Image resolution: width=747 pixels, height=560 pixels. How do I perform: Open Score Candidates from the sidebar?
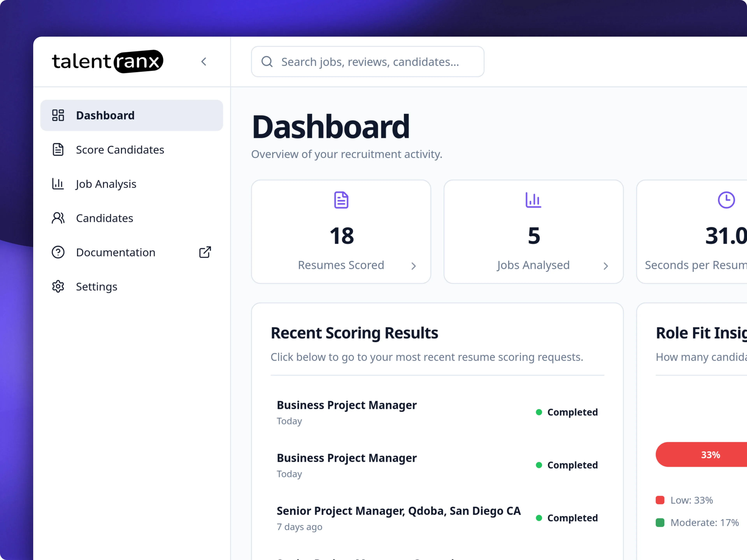[132, 150]
